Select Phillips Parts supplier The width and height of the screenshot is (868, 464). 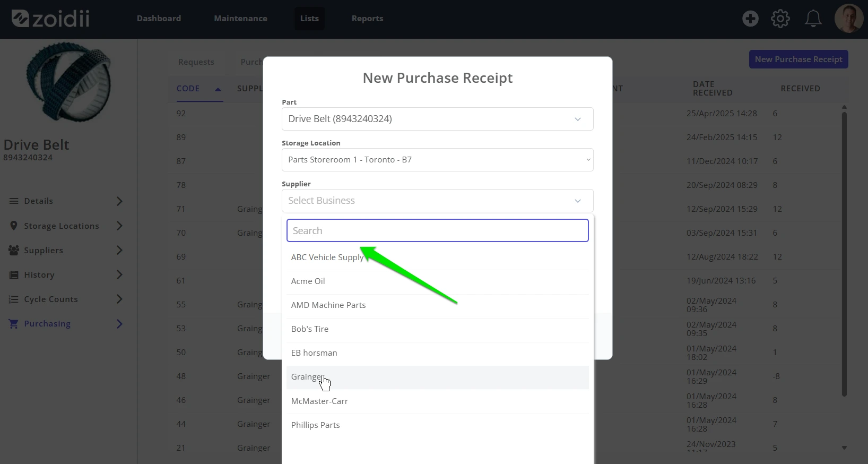(437, 425)
